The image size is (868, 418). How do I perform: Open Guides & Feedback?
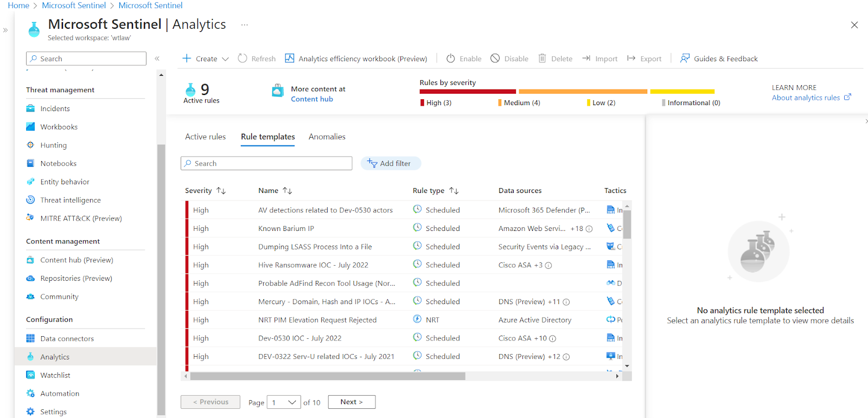[x=719, y=59]
